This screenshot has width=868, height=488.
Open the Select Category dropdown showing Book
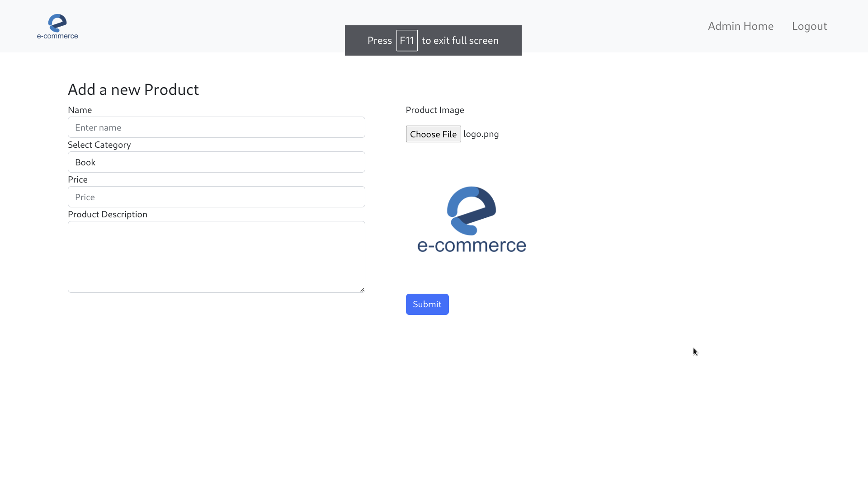coord(216,162)
